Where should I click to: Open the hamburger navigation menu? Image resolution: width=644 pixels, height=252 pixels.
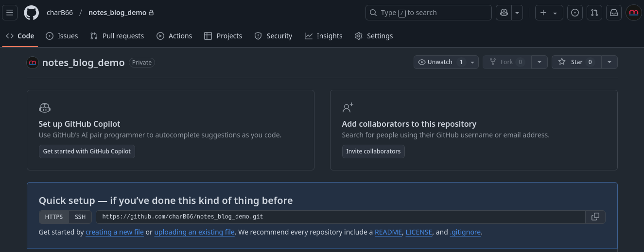coord(10,13)
